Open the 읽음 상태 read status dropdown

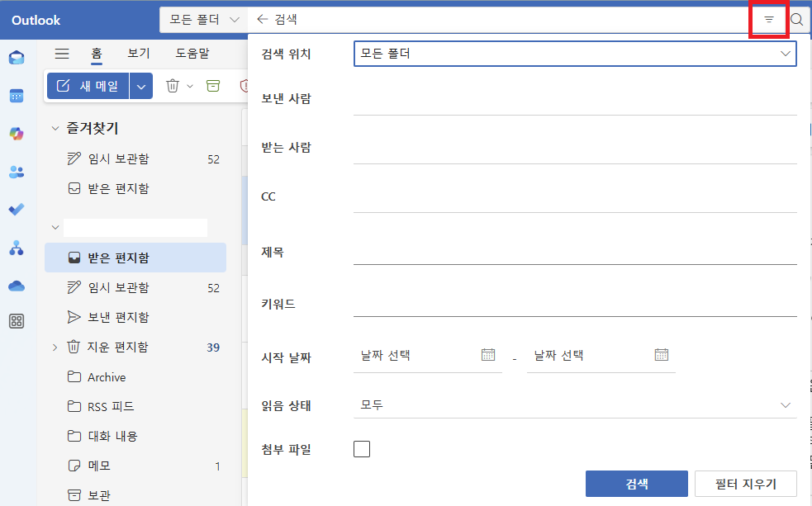(x=575, y=404)
